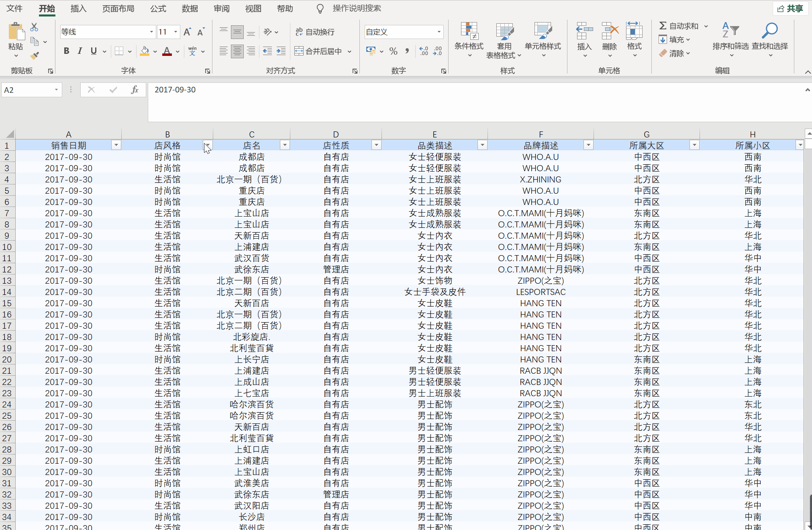The image size is (812, 530).
Task: Click the Insert cells (插入) icon
Action: coord(584,31)
